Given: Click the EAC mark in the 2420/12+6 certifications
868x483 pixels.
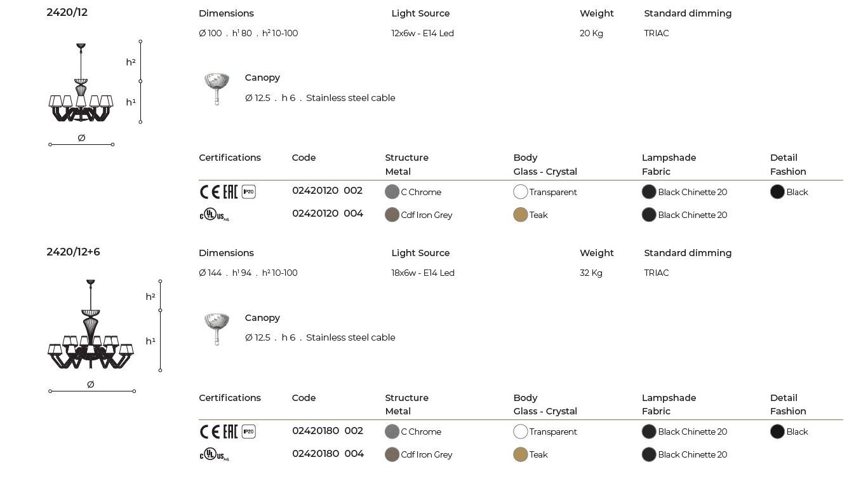Looking at the screenshot, I should point(230,432).
